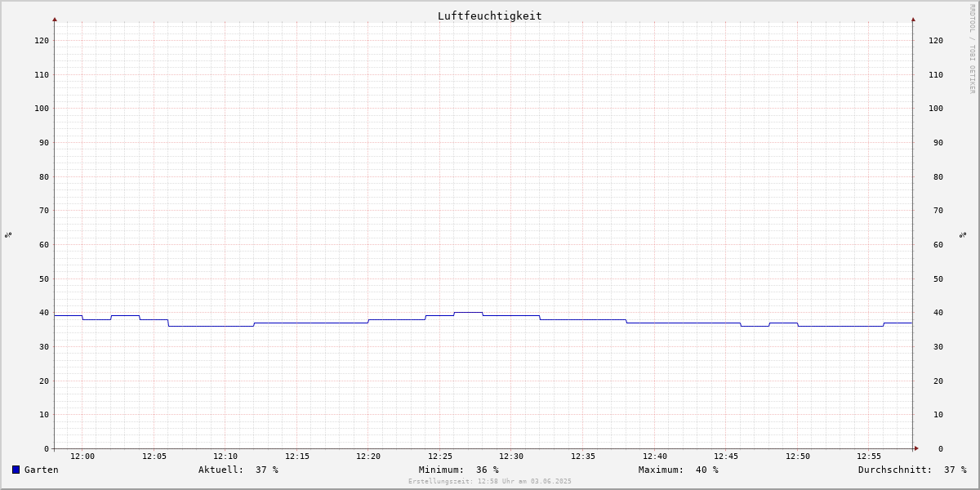Click the percent unit label on right axis
The width and height of the screenshot is (980, 490).
[963, 234]
